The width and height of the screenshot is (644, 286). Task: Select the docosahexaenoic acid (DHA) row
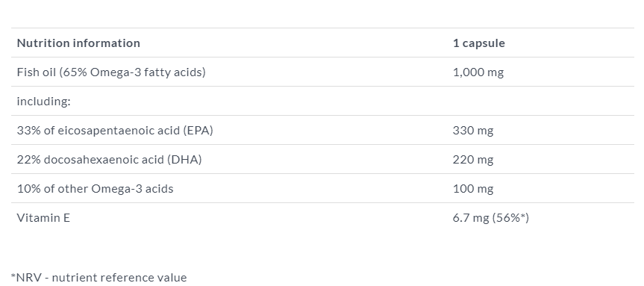[x=322, y=160]
